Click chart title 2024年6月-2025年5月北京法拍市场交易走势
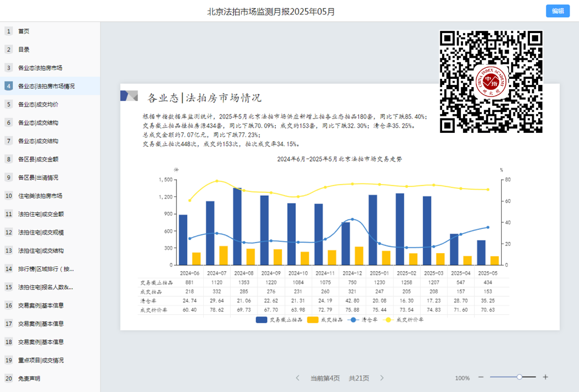579x392 pixels. point(339,159)
